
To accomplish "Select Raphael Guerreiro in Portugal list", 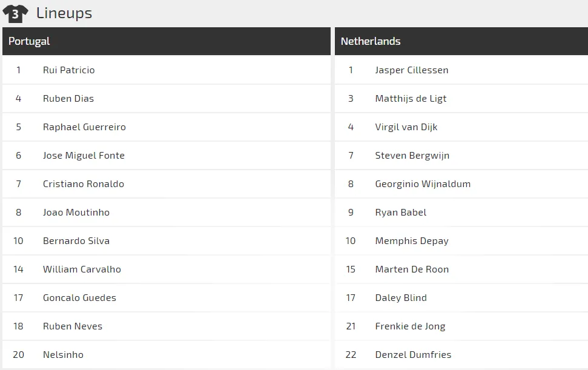I will (x=84, y=127).
